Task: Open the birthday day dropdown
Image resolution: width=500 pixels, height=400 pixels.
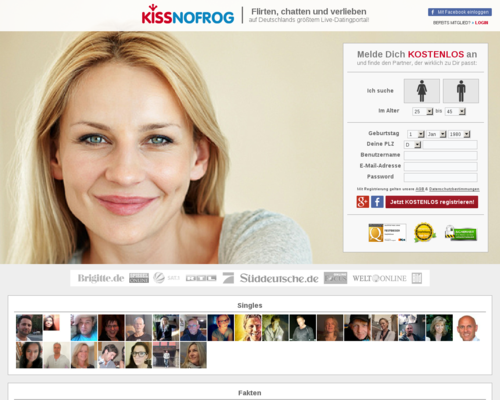Action: [416, 134]
